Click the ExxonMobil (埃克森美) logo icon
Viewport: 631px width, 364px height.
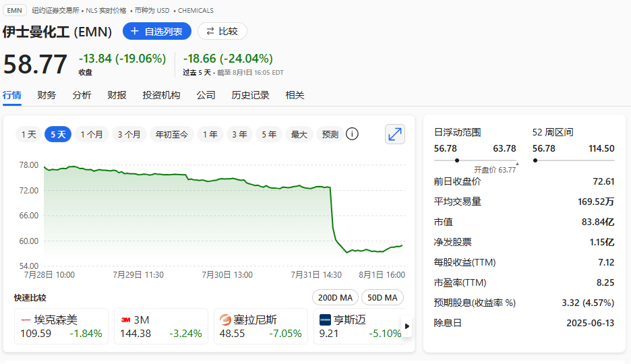[x=26, y=320]
